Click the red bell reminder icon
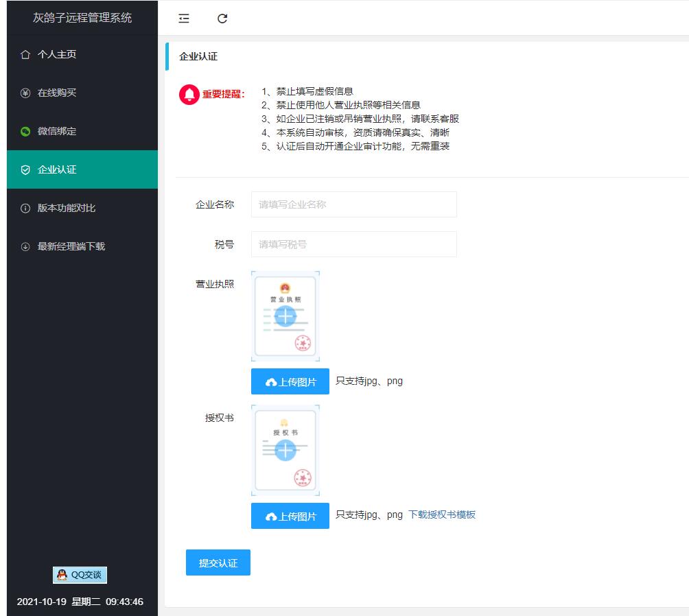The height and width of the screenshot is (616, 689). (x=189, y=95)
